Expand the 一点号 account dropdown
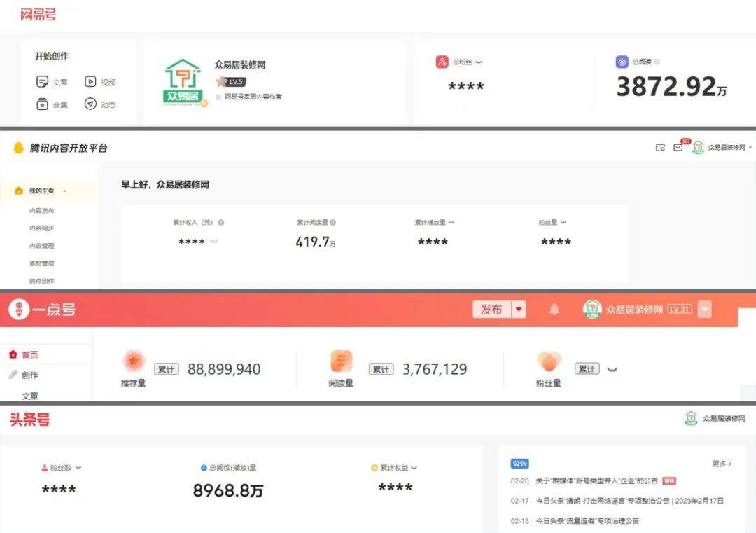756x533 pixels. click(x=704, y=309)
